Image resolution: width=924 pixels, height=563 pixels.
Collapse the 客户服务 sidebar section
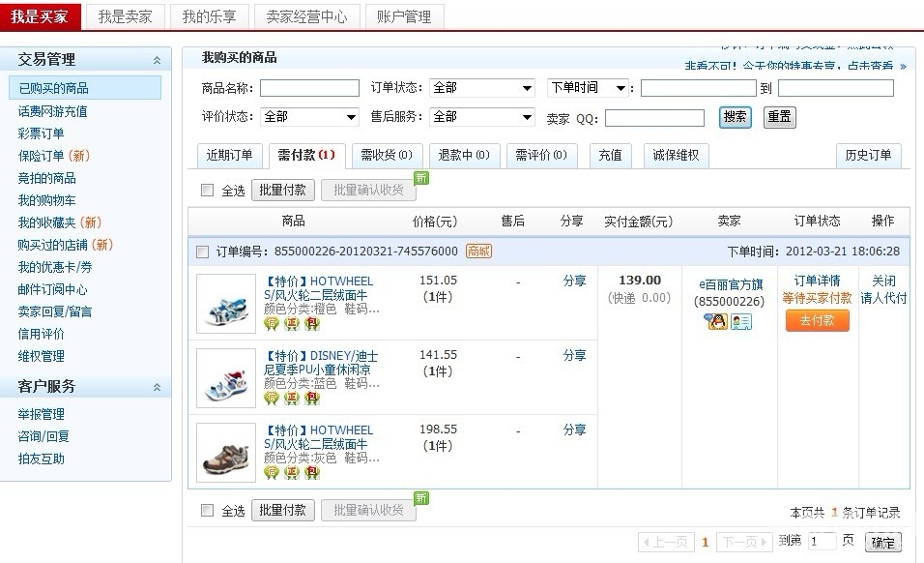pyautogui.click(x=157, y=387)
